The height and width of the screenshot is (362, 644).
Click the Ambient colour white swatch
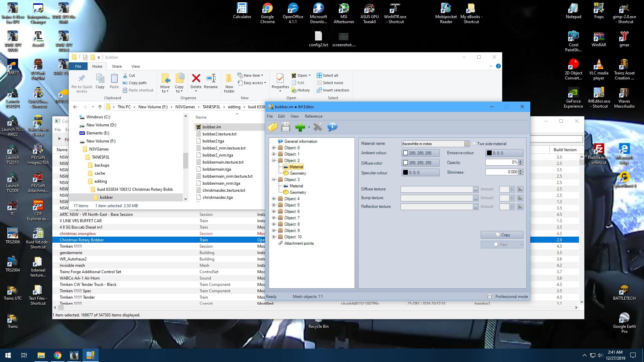click(x=406, y=153)
